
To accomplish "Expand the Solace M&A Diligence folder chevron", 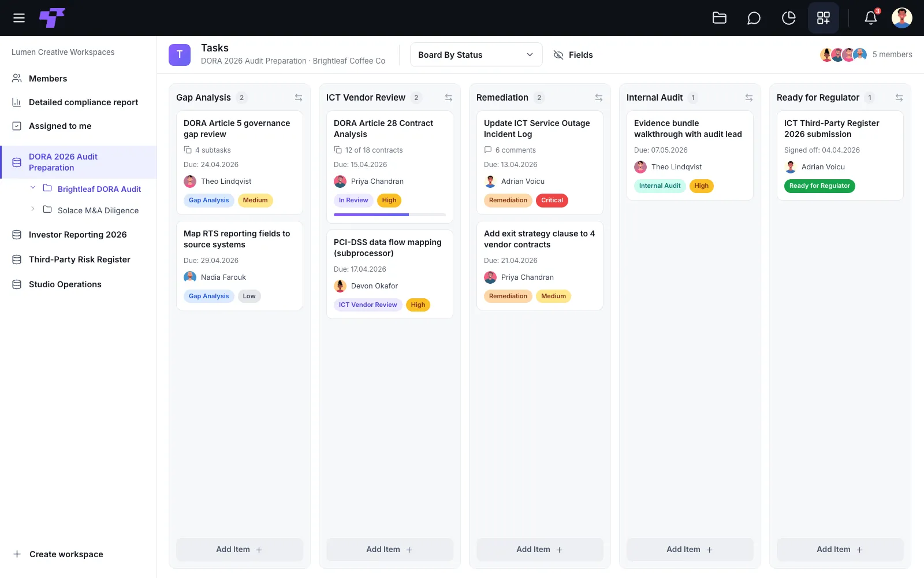I will click(33, 209).
